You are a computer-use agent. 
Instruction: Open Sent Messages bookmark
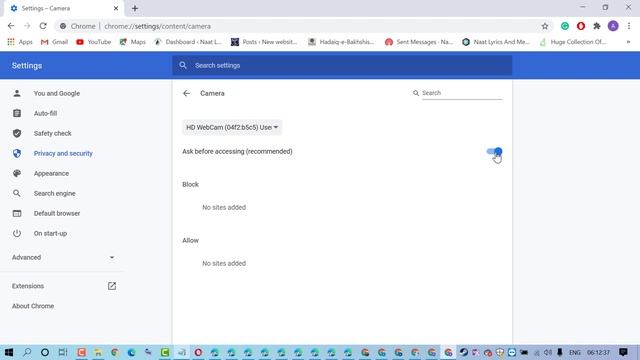pos(419,42)
